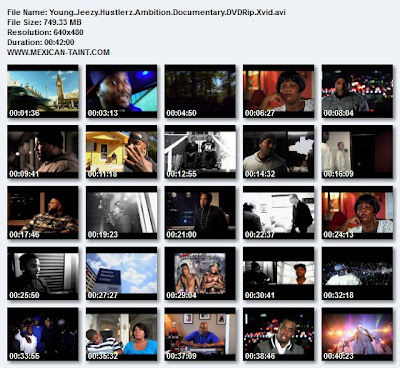400x368 pixels.
Task: Open the thumbnail timestamped 00:06:27
Action: [x=279, y=91]
